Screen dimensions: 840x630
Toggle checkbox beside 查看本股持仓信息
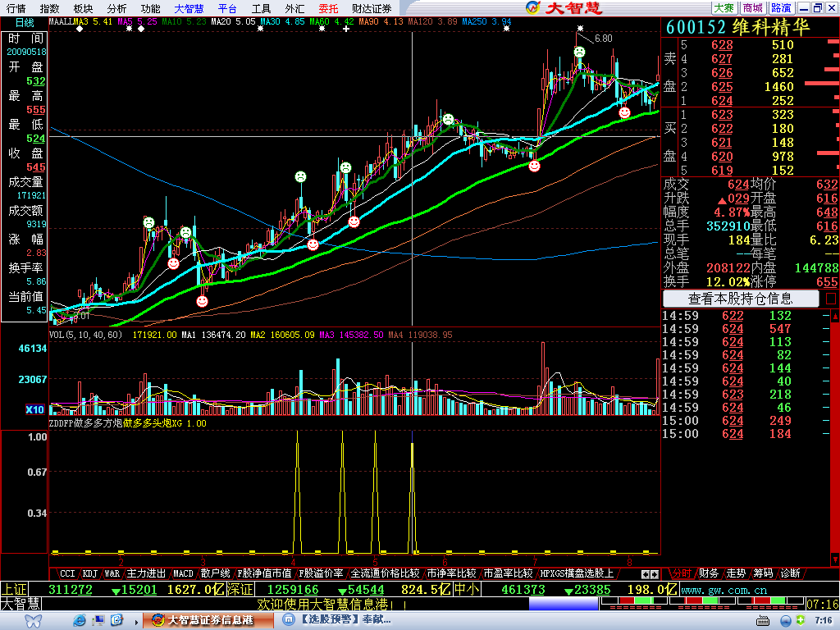(831, 299)
